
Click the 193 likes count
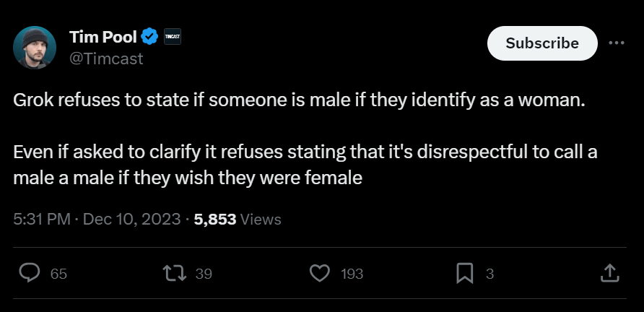(x=352, y=274)
